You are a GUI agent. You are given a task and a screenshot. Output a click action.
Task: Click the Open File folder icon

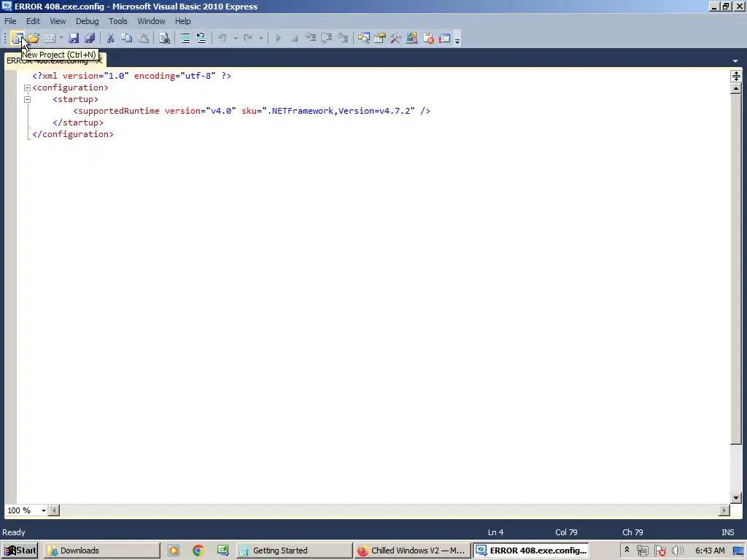(x=34, y=38)
